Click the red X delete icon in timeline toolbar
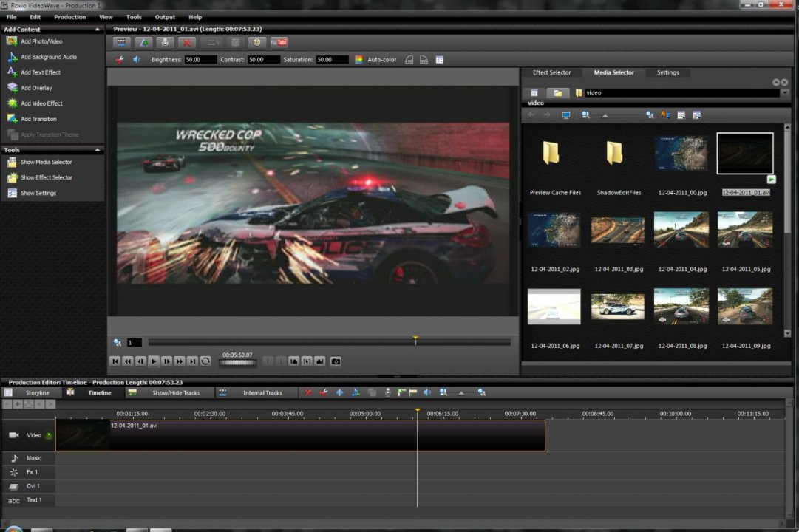This screenshot has width=799, height=532. pyautogui.click(x=307, y=392)
